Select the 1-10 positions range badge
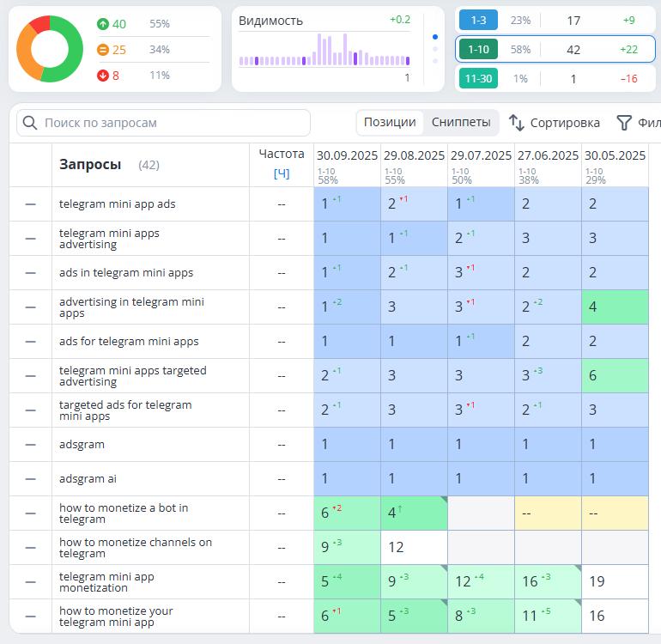This screenshot has width=661, height=644. pyautogui.click(x=478, y=49)
